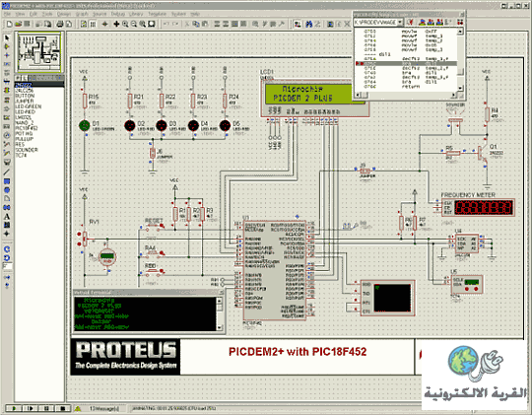Select BUTTON in device list
532x415 pixels.
pyautogui.click(x=25, y=96)
